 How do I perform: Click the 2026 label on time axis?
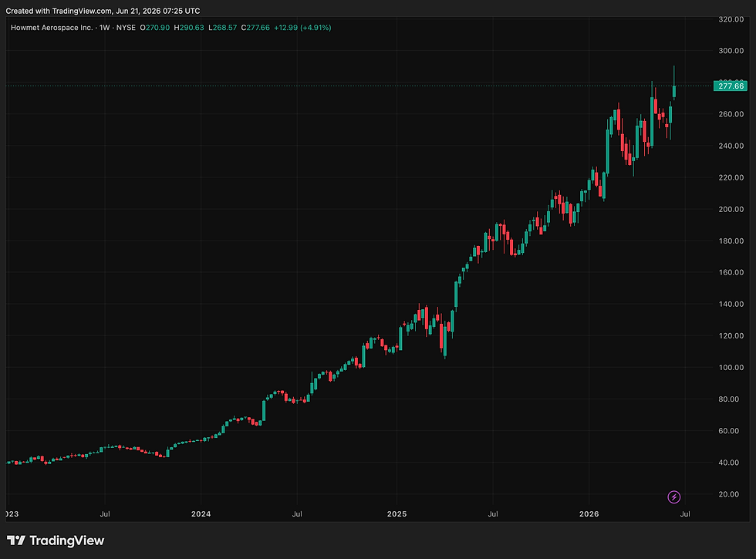click(589, 514)
